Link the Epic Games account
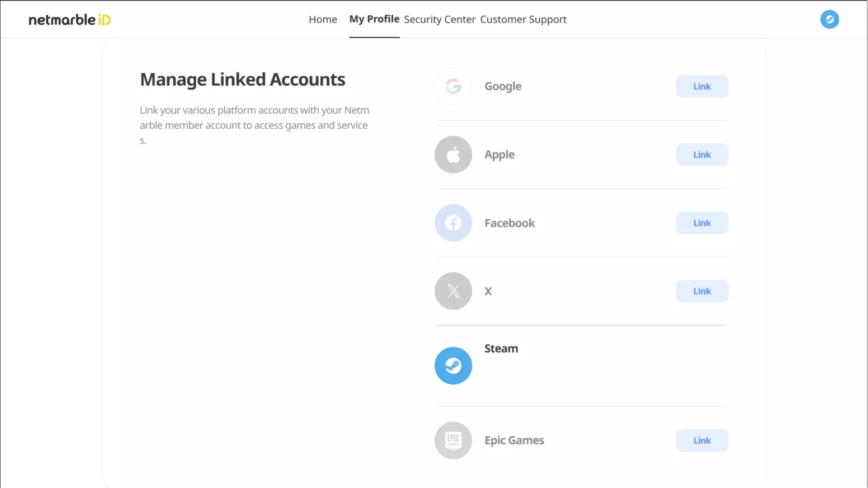Screen dimensions: 868x488 coord(702,441)
